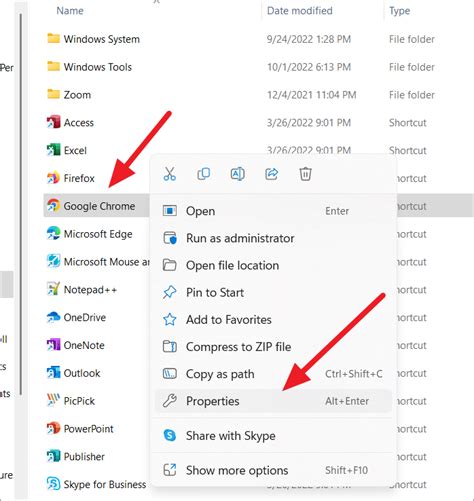
Task: Select Add to Favorites
Action: [273, 320]
